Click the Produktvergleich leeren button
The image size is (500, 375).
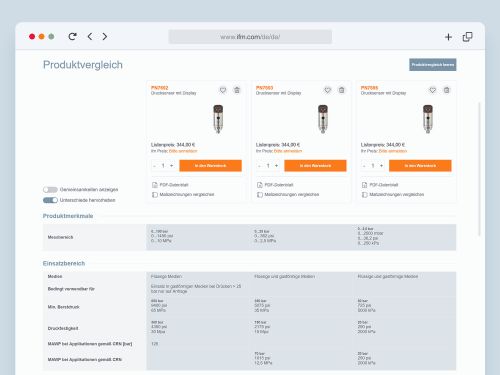coord(433,65)
